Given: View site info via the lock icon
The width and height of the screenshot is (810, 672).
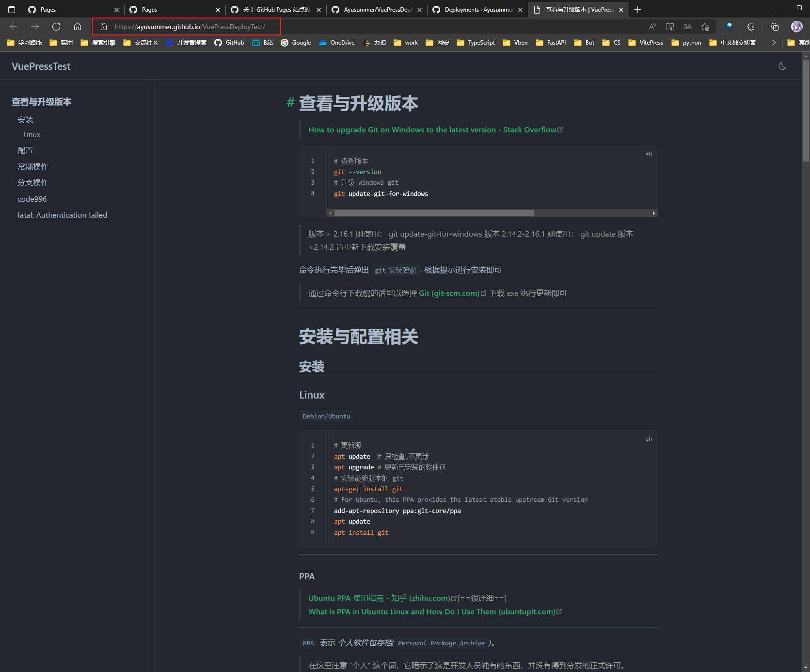Looking at the screenshot, I should click(x=103, y=27).
